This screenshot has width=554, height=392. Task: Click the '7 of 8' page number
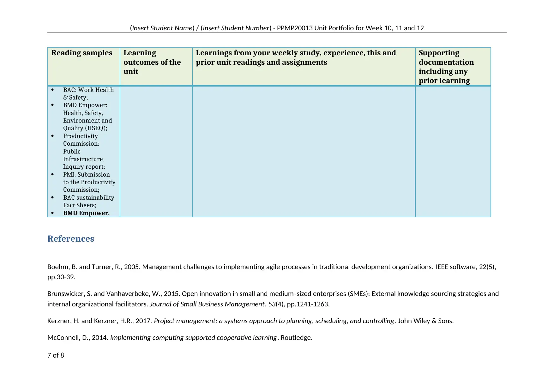click(x=56, y=355)
